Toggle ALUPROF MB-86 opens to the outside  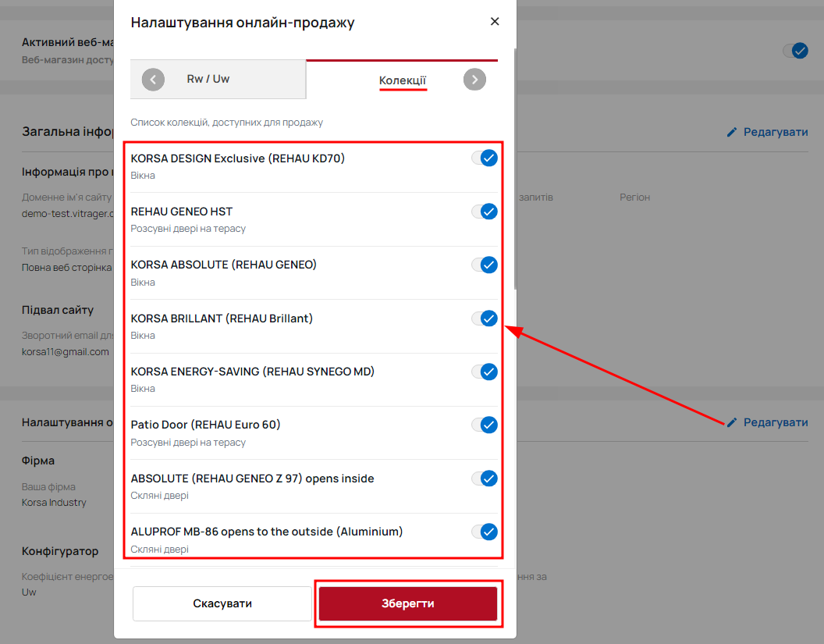click(485, 532)
